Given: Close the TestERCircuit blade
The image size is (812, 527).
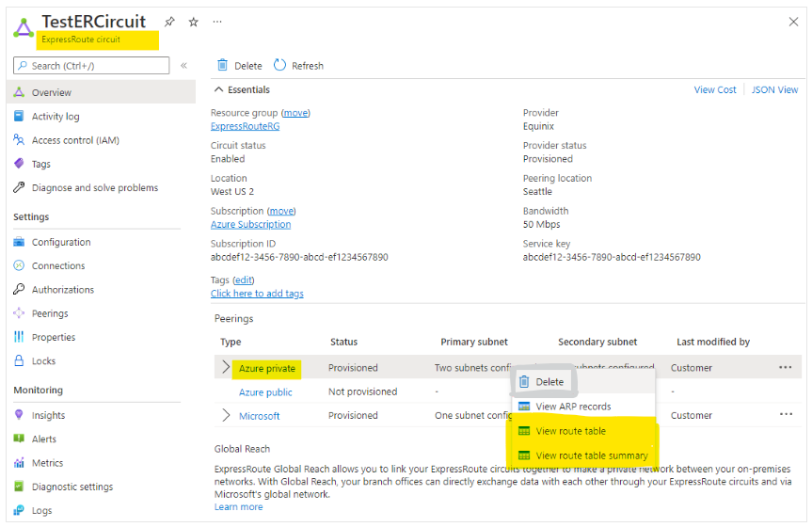Looking at the screenshot, I should [x=793, y=22].
